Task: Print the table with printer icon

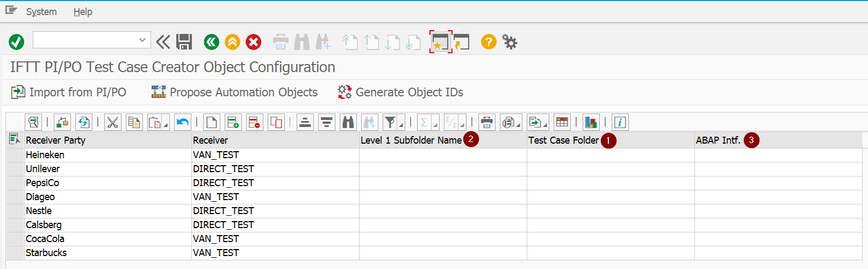Action: (487, 123)
